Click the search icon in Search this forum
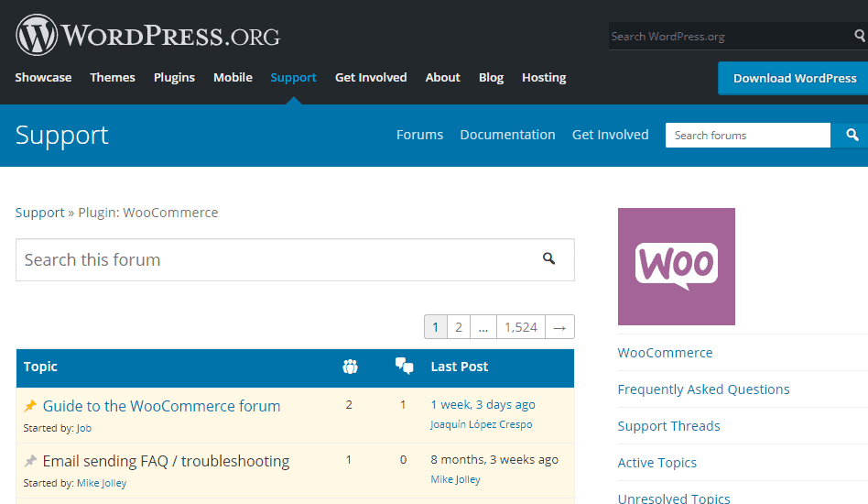This screenshot has width=868, height=504. tap(548, 258)
